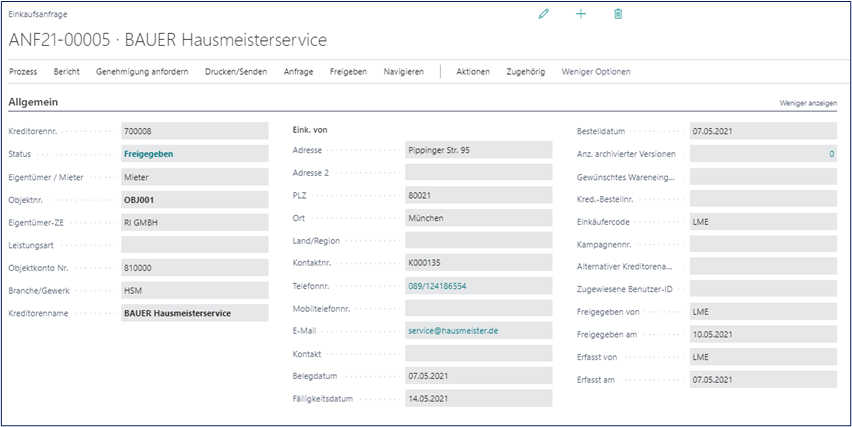This screenshot has height=427, width=852.
Task: Open Drucken/Senden menu
Action: pos(236,72)
